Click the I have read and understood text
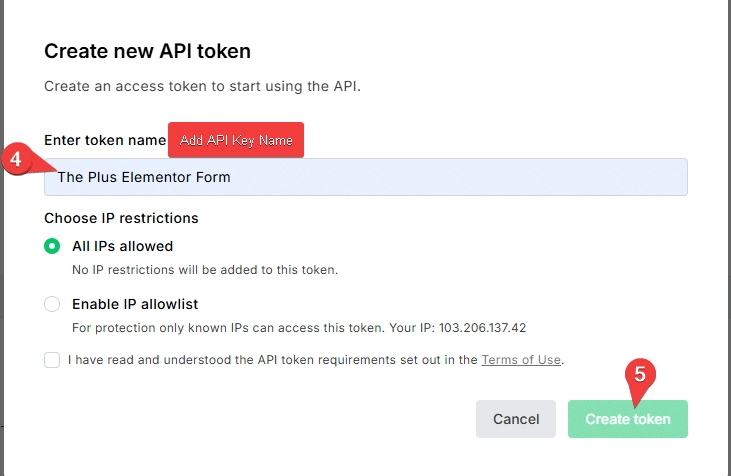The height and width of the screenshot is (476, 731). coord(270,360)
